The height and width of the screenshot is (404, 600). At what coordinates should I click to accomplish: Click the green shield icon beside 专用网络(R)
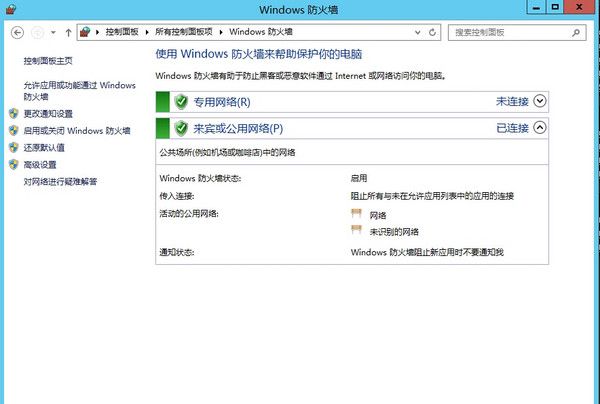(x=181, y=101)
